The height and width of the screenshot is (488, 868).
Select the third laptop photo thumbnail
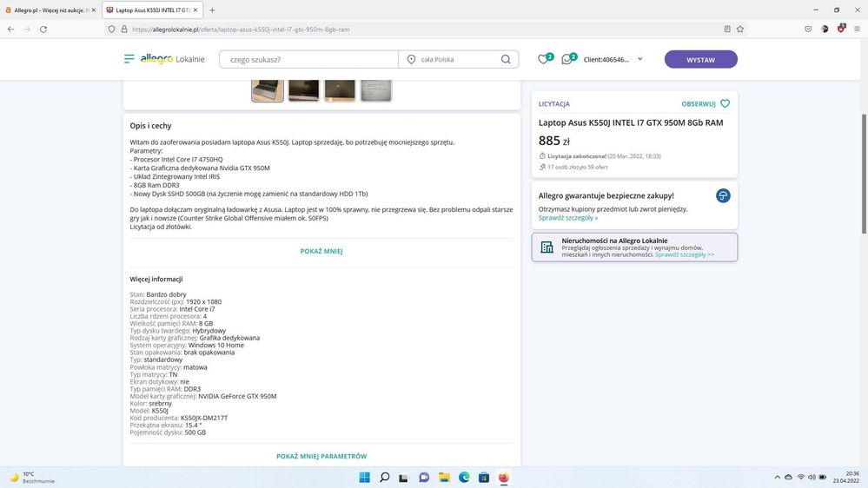pos(340,90)
